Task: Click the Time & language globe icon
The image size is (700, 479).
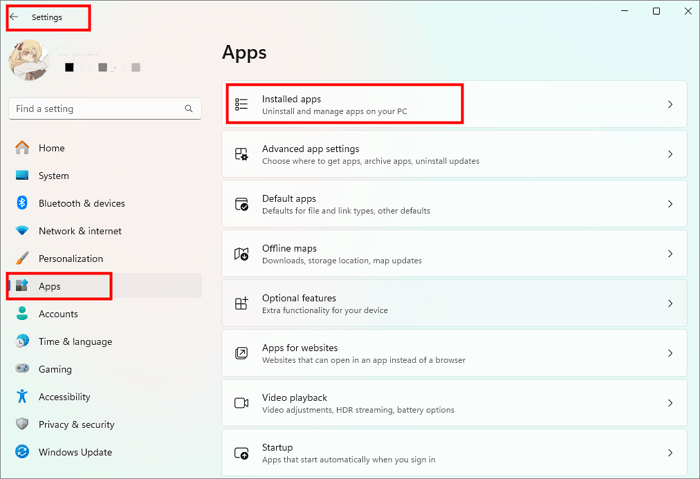Action: pyautogui.click(x=22, y=341)
